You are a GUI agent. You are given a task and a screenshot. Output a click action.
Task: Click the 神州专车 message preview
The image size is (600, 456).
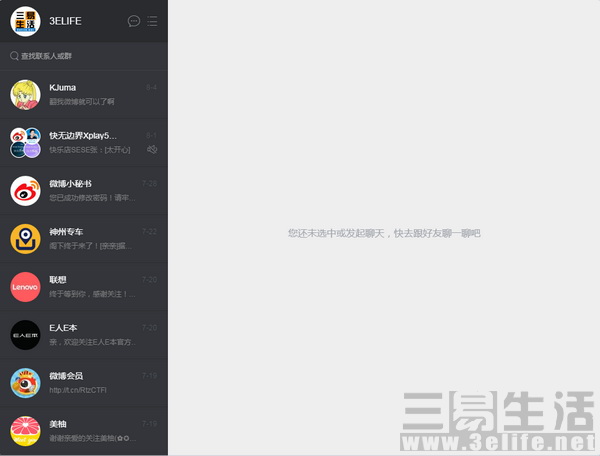click(x=91, y=246)
